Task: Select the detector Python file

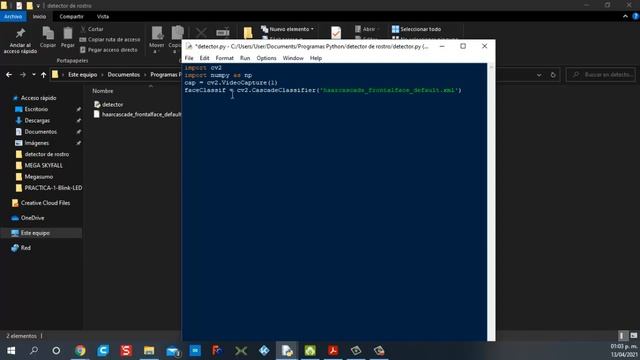Action: 109,104
